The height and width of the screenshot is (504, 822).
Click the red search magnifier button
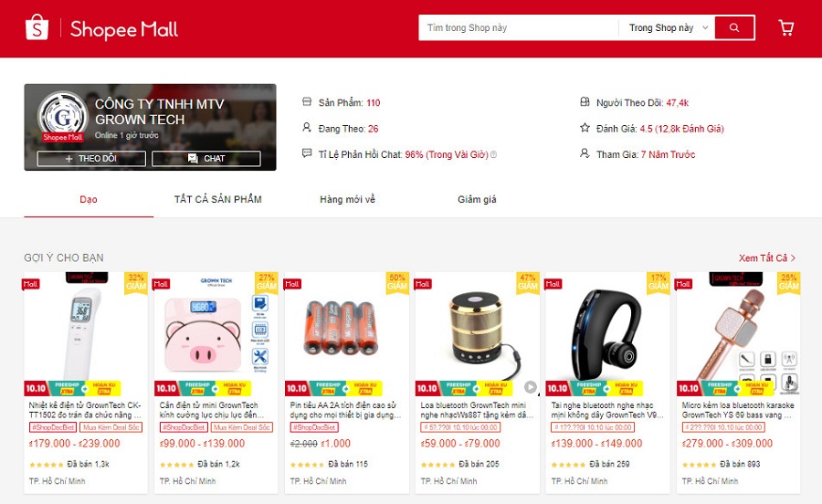(x=734, y=27)
